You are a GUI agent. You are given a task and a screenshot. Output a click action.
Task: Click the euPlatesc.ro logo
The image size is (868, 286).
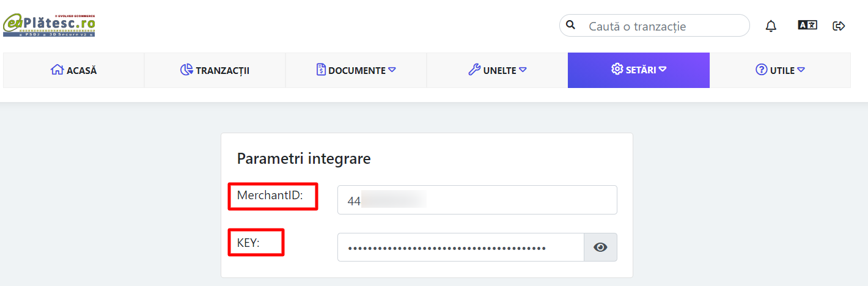pyautogui.click(x=50, y=26)
